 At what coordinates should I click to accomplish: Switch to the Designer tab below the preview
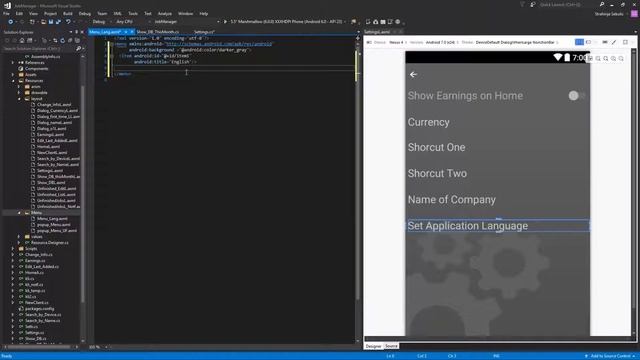coord(373,346)
